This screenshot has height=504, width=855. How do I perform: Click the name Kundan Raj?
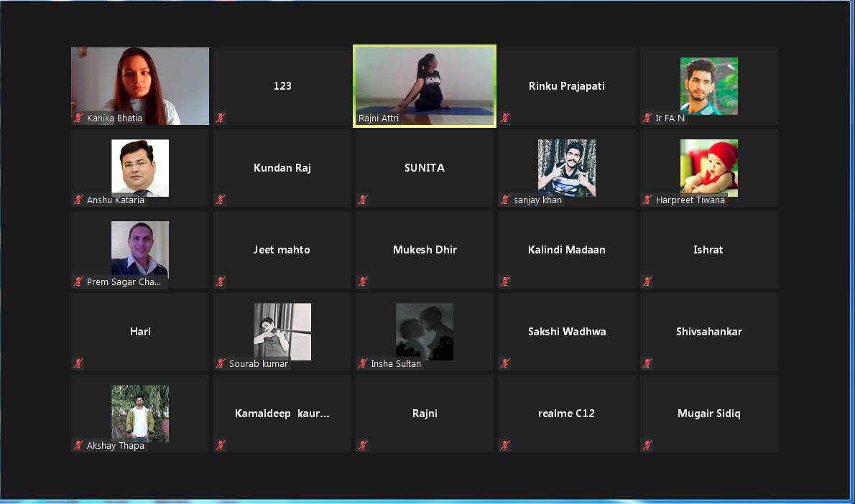pyautogui.click(x=282, y=168)
